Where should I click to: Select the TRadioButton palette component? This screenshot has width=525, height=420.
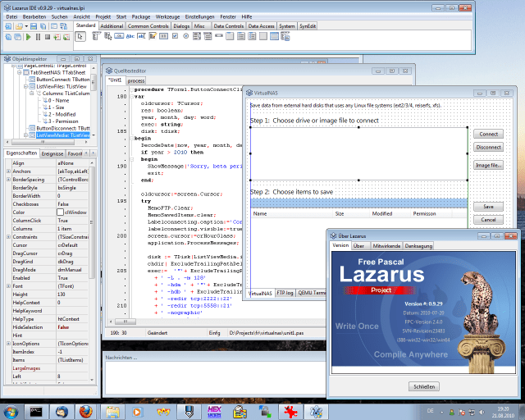click(186, 36)
